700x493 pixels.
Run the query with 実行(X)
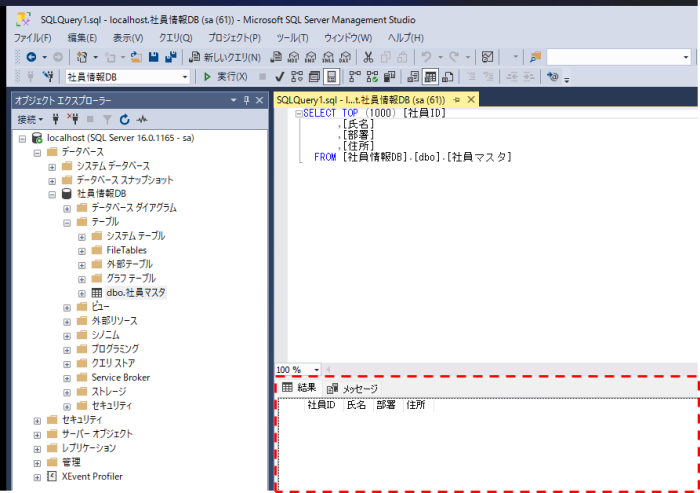pyautogui.click(x=225, y=77)
